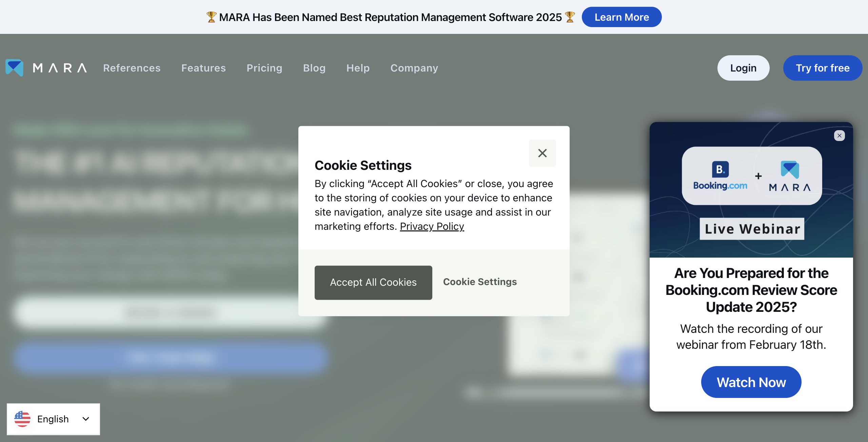Dismiss the Live Webinar popup
868x442 pixels.
[839, 136]
